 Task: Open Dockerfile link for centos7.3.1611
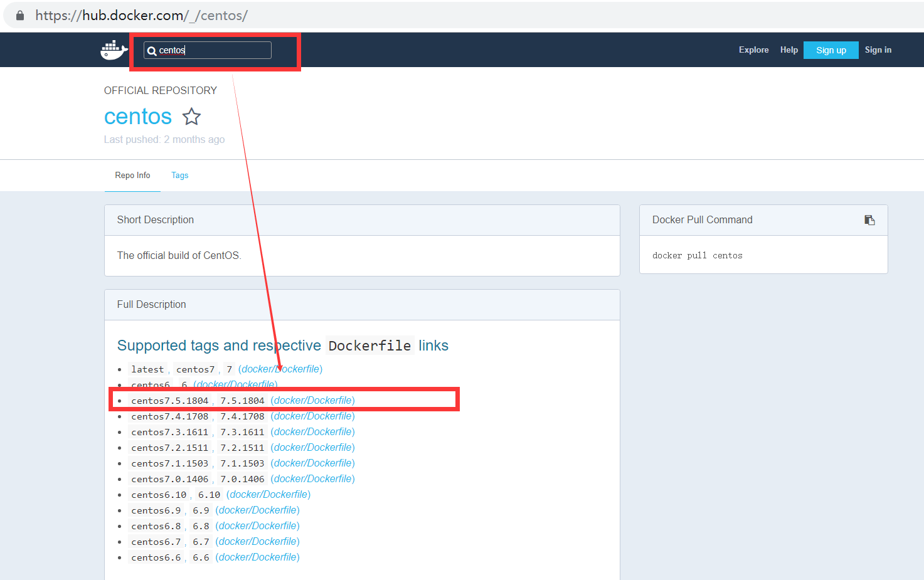(x=313, y=432)
